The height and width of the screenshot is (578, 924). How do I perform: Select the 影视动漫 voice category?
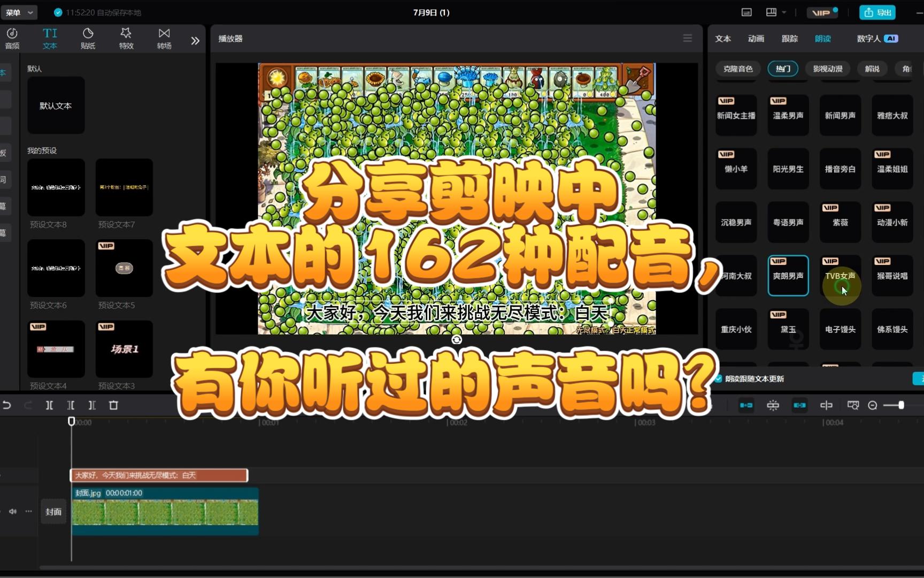pos(828,69)
